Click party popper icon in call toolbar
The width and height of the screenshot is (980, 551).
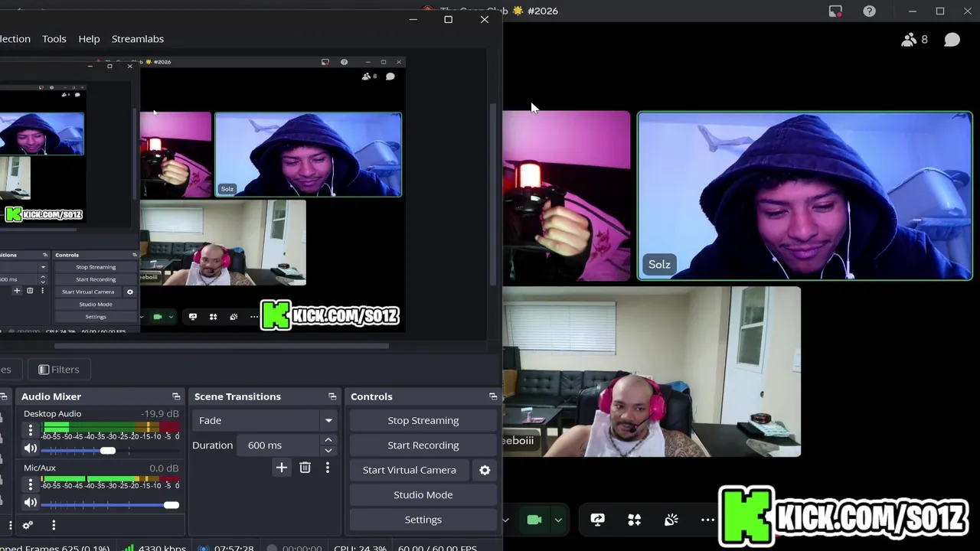pyautogui.click(x=671, y=520)
